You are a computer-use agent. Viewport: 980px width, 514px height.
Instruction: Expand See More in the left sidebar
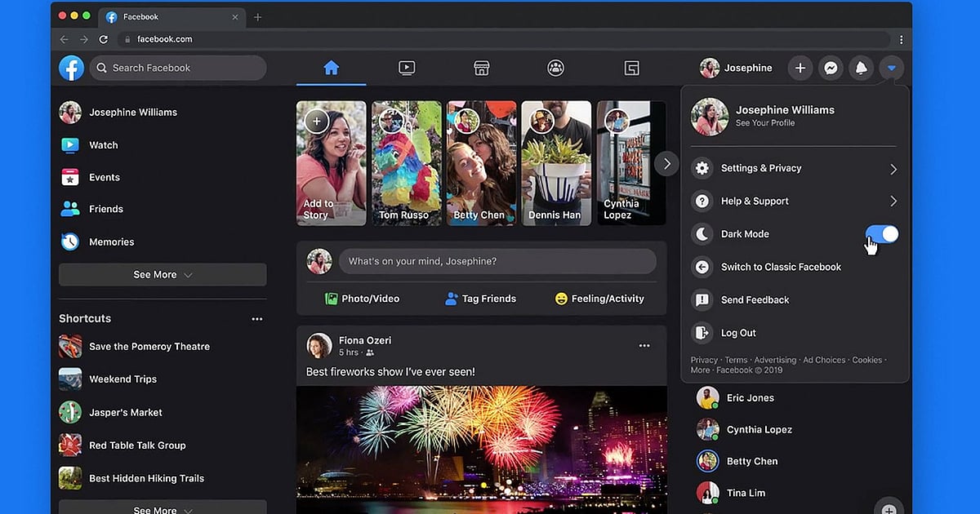click(162, 274)
